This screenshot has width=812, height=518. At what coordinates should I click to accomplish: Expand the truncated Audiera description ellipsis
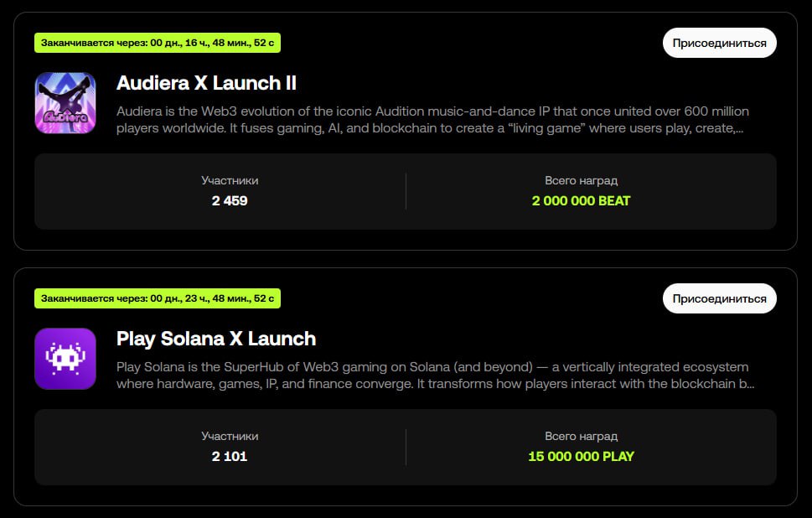[x=739, y=130]
